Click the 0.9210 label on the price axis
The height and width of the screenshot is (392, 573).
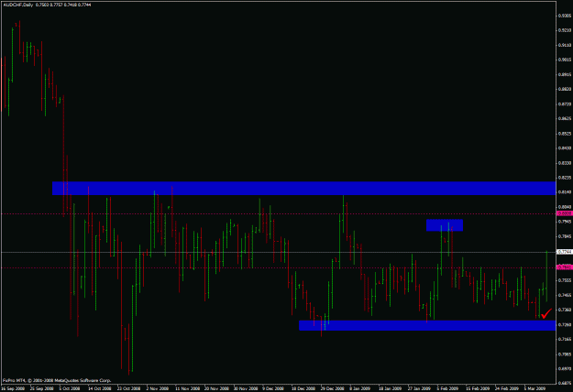point(565,30)
